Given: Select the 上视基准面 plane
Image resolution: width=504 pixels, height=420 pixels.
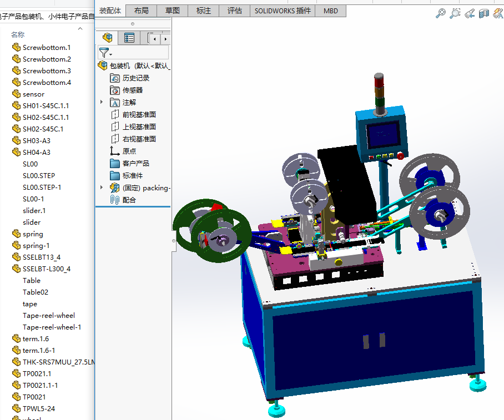Looking at the screenshot, I should (x=133, y=126).
